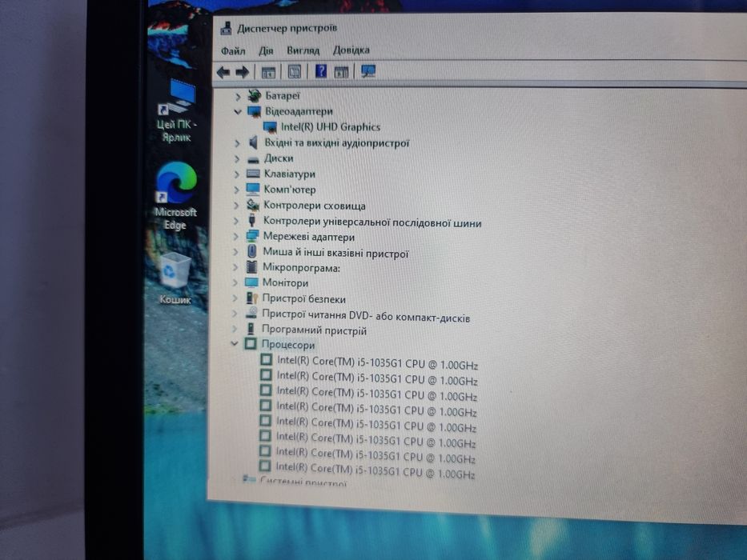The width and height of the screenshot is (747, 560).
Task: Expand Вхідні та вихідні аудіопристрої
Action: (237, 143)
